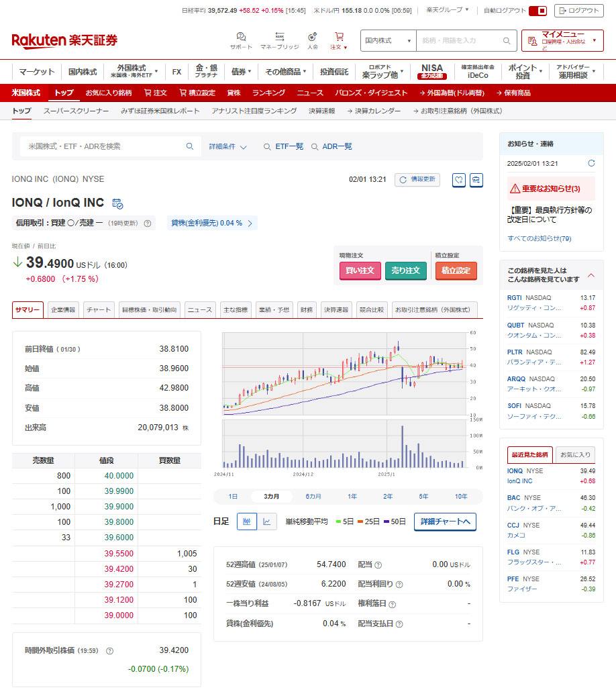Click the 詳細チャートへ button
This screenshot has width=616, height=698.
(445, 521)
